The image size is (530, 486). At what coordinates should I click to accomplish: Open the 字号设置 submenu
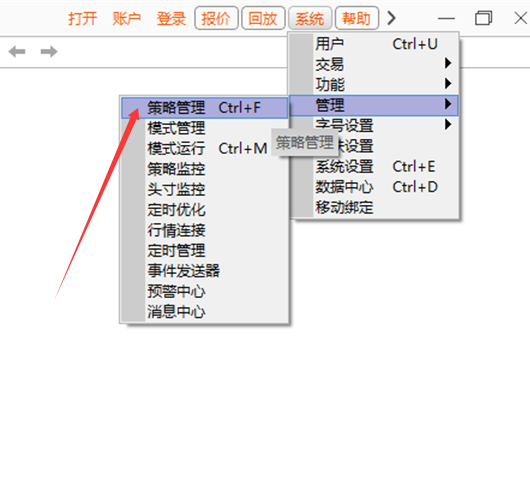(374, 125)
